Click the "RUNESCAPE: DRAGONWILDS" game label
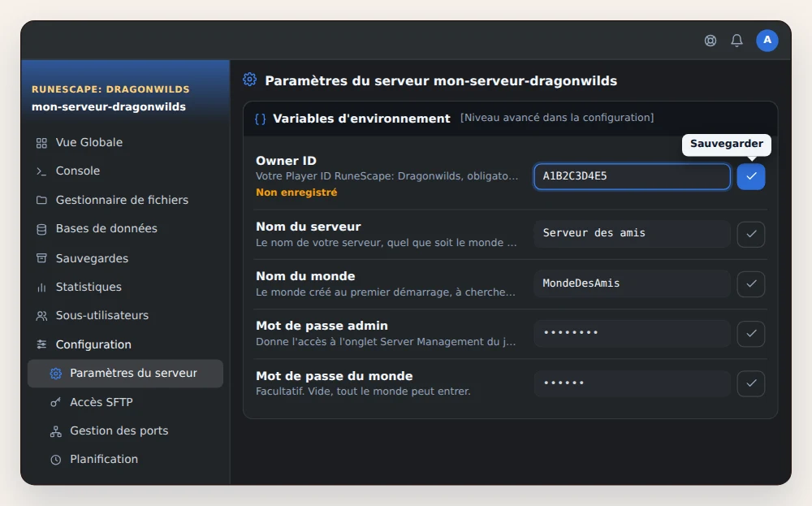This screenshot has height=506, width=812. point(110,89)
